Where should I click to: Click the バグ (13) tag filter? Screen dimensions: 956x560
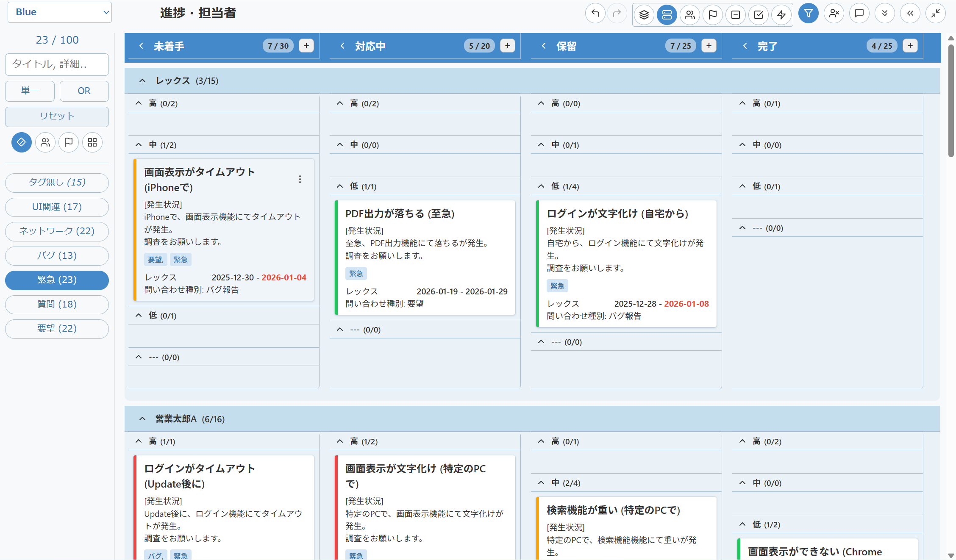click(57, 255)
